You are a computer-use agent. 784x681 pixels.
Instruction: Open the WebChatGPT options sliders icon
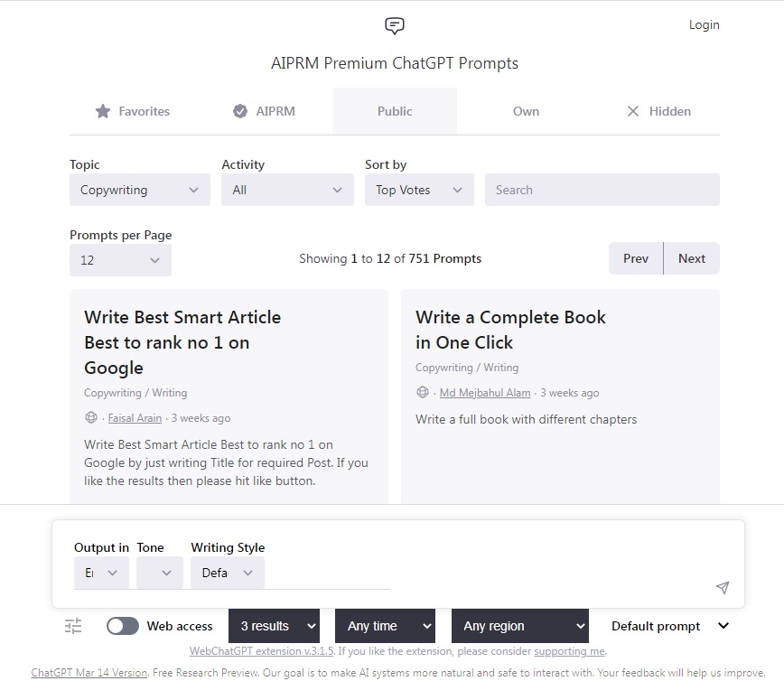[x=73, y=626]
